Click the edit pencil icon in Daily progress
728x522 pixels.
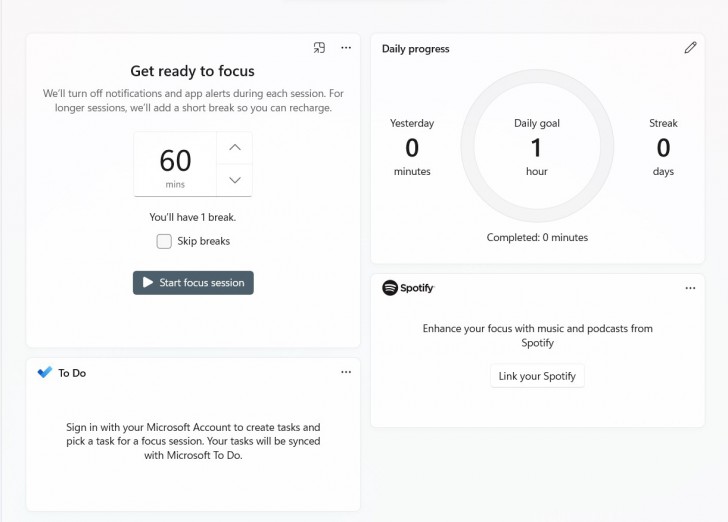[690, 48]
